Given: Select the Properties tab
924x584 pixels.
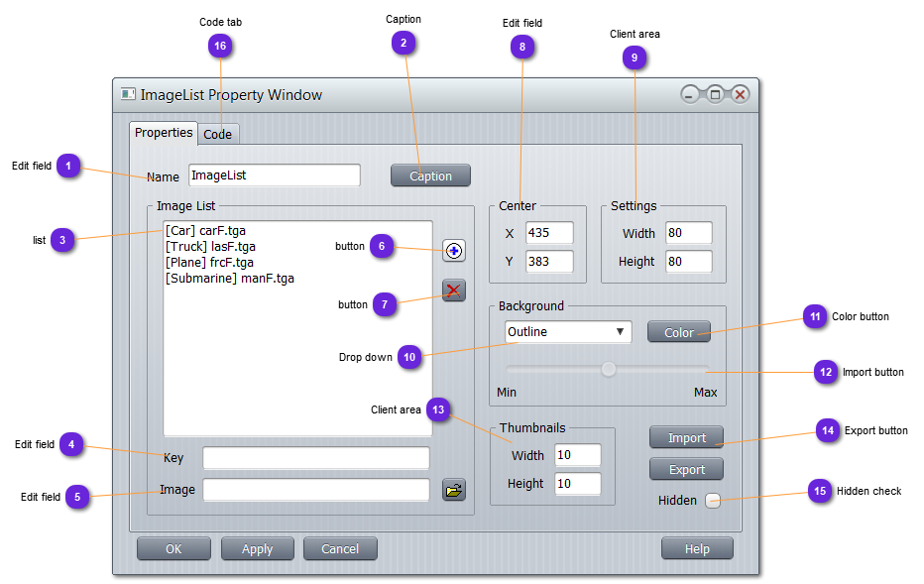Looking at the screenshot, I should pos(164,133).
